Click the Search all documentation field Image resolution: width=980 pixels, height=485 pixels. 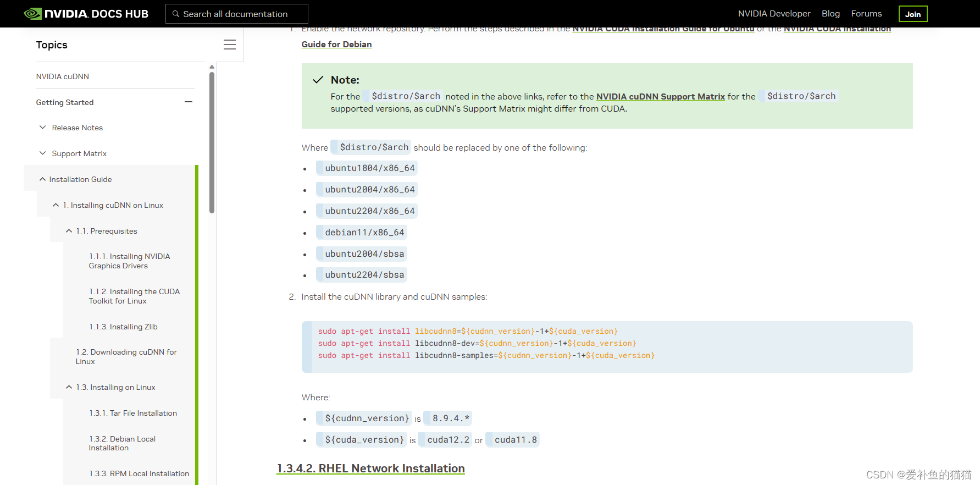point(237,14)
